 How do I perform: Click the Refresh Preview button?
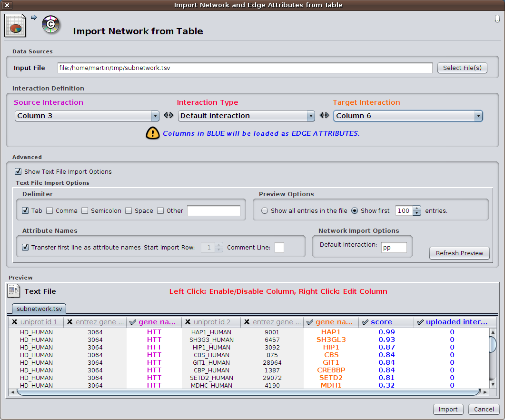pos(459,253)
